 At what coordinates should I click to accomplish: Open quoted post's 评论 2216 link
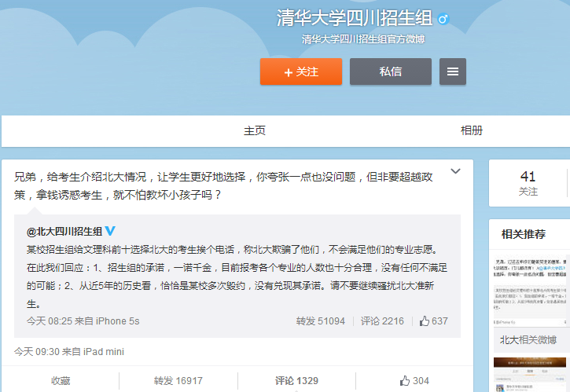(x=382, y=321)
